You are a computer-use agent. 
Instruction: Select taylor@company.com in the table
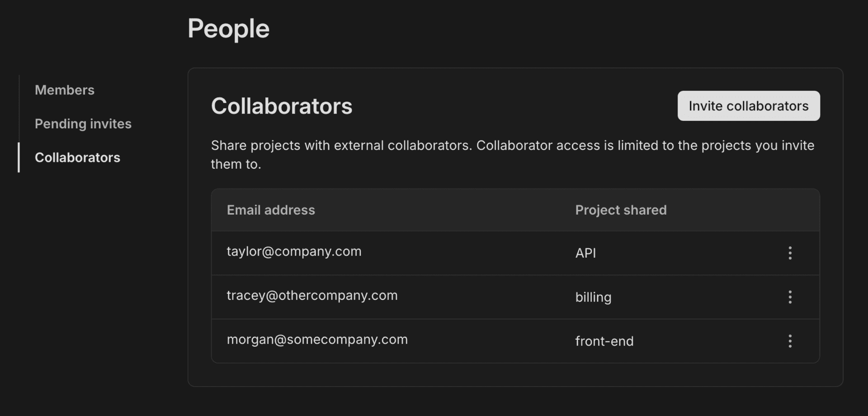click(x=294, y=252)
